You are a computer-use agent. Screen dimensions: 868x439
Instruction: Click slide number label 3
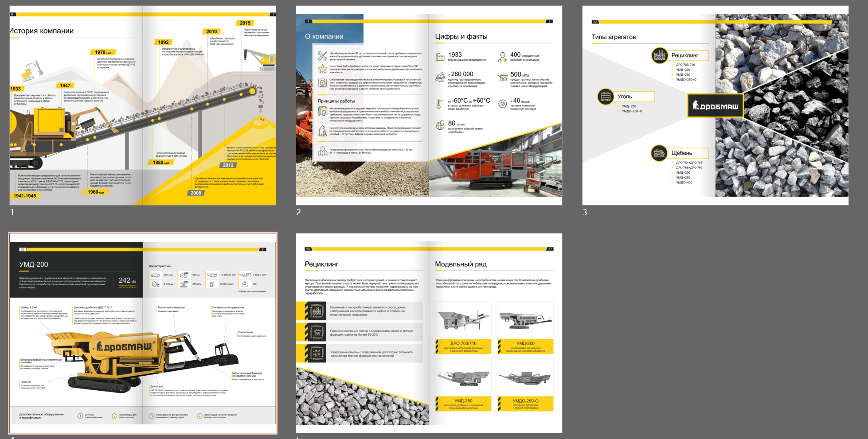[x=585, y=213]
